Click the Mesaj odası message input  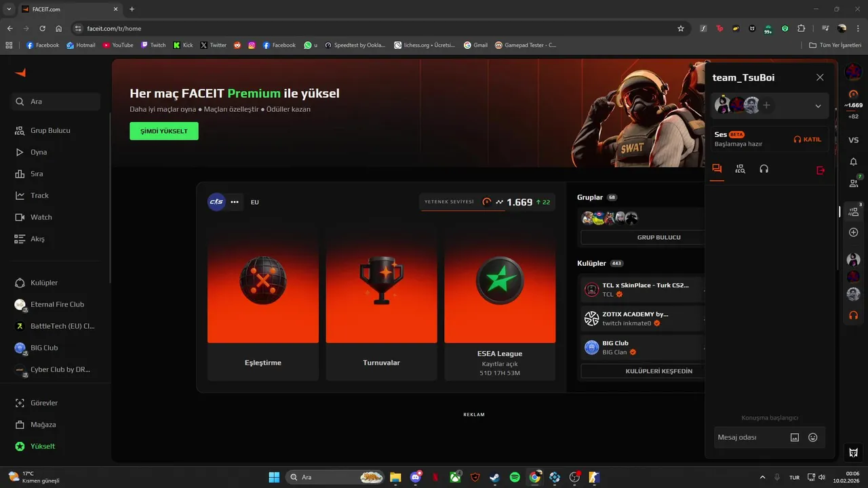pyautogui.click(x=750, y=437)
